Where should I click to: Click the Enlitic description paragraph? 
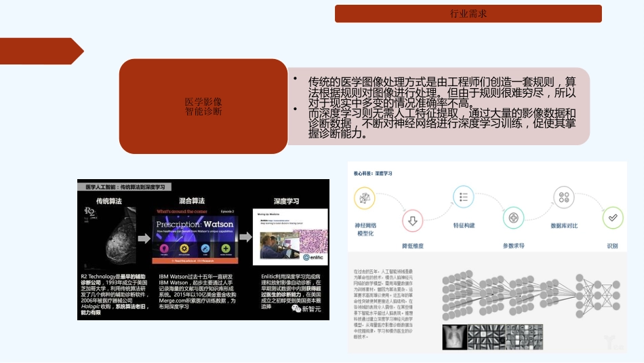(x=291, y=292)
